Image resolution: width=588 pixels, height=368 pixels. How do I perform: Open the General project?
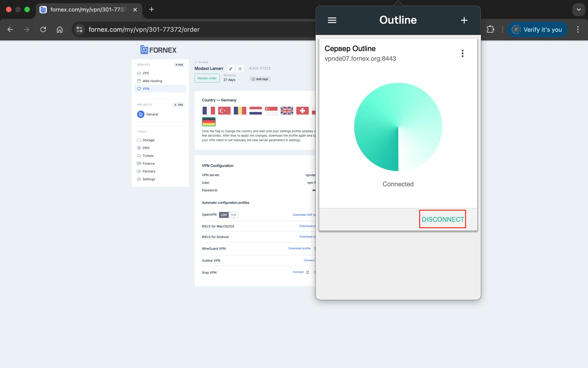(147, 114)
